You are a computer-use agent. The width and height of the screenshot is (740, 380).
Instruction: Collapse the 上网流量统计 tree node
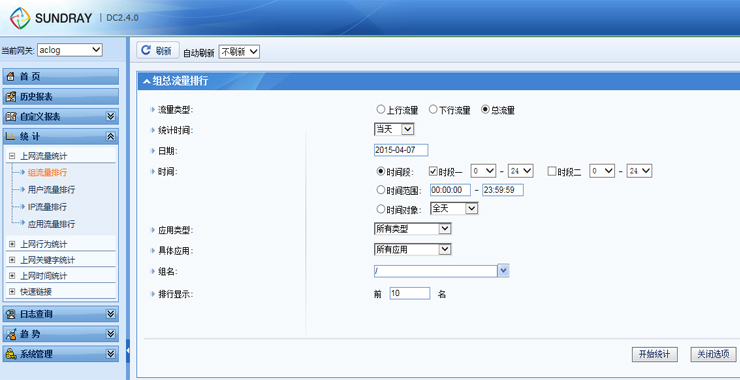pyautogui.click(x=12, y=155)
